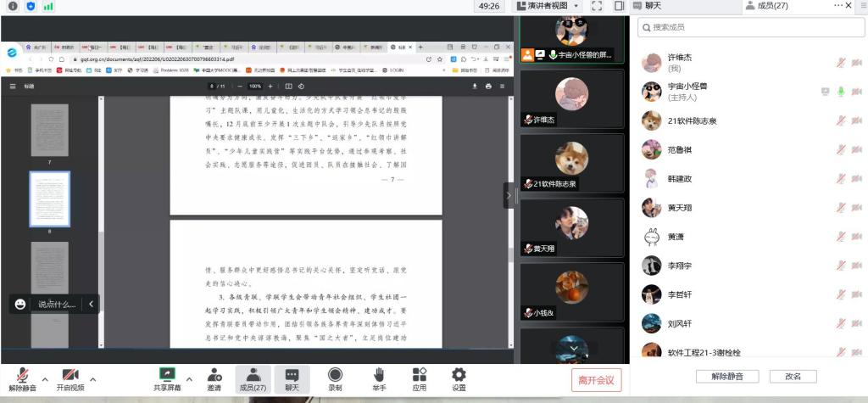
Task: Select the page 8 thumbnail in the PDF sidebar
Action: click(50, 199)
